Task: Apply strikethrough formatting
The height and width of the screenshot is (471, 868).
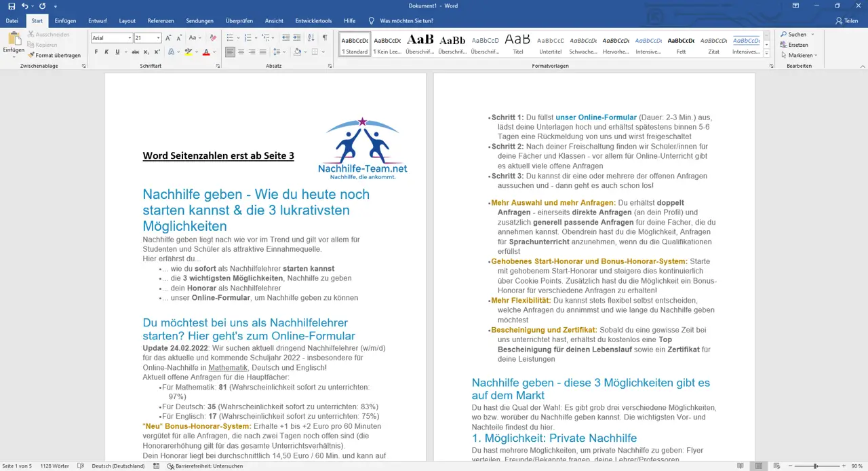Action: coord(136,52)
